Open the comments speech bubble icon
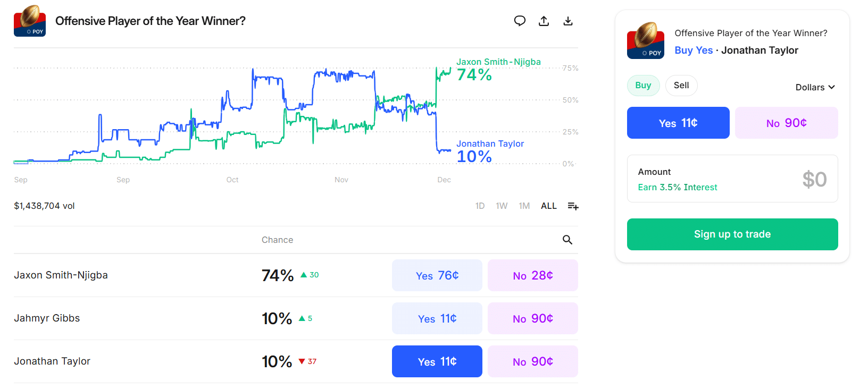 pos(520,21)
